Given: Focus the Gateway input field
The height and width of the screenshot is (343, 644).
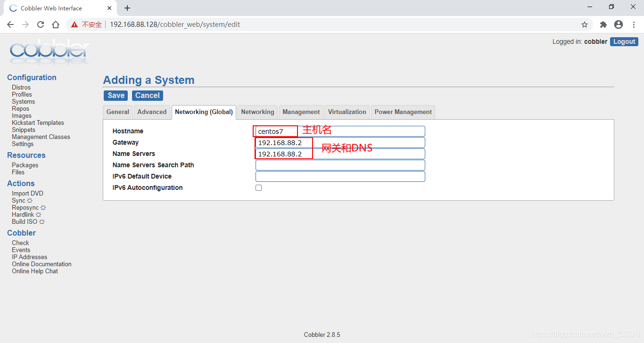Looking at the screenshot, I should pyautogui.click(x=340, y=143).
